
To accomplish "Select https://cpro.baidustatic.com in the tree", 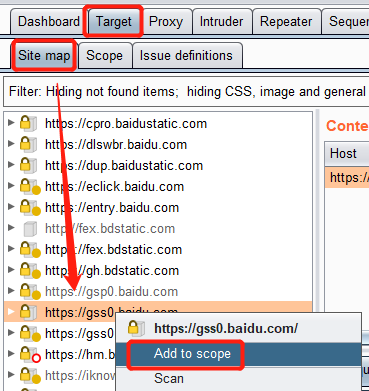I will pyautogui.click(x=126, y=124).
